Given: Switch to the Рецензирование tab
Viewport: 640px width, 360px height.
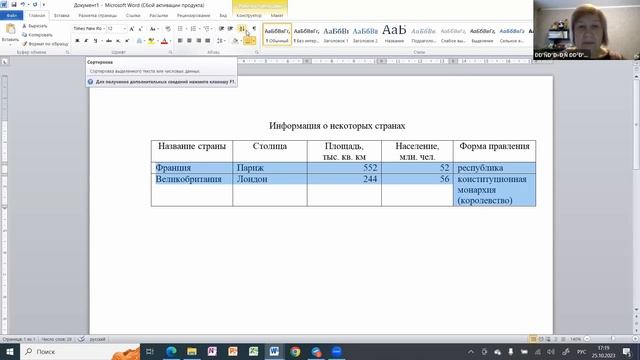Looking at the screenshot, I should click(193, 16).
